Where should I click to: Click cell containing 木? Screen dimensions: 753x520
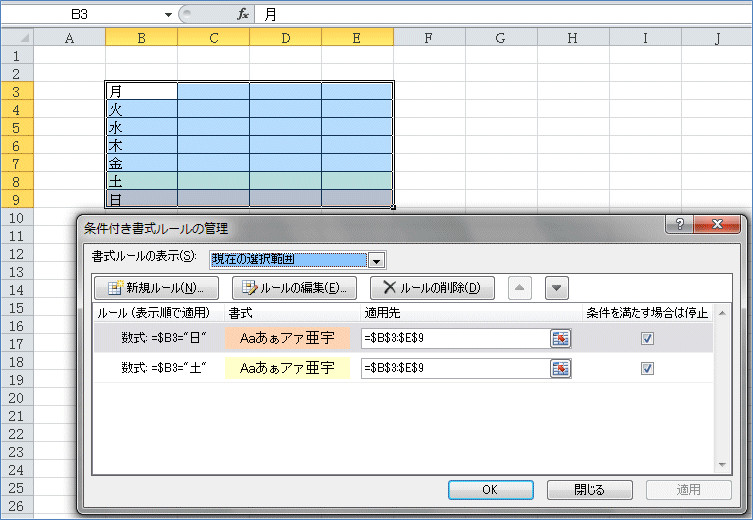click(x=141, y=145)
